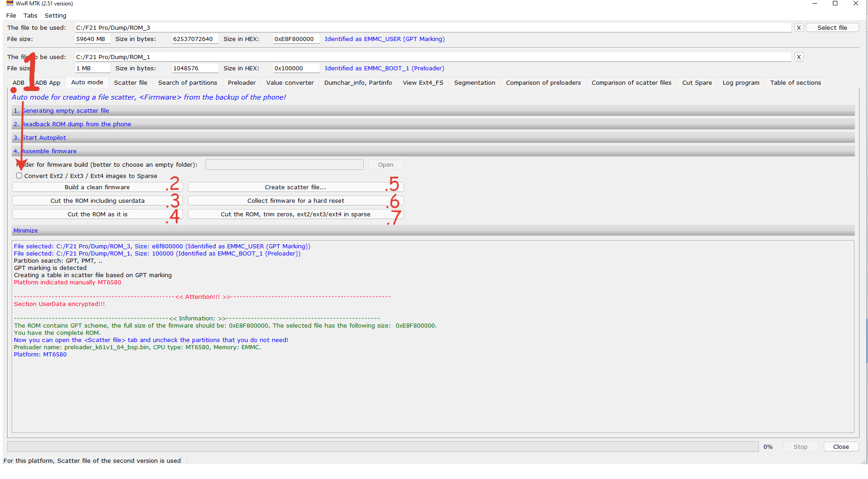Image resolution: width=868 pixels, height=479 pixels.
Task: Switch to the ADB App tab
Action: click(48, 82)
